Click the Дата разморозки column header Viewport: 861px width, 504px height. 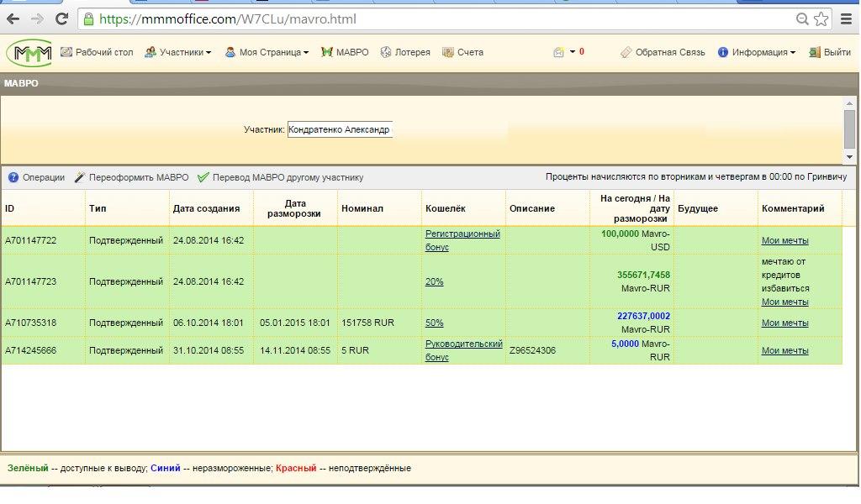(x=295, y=208)
